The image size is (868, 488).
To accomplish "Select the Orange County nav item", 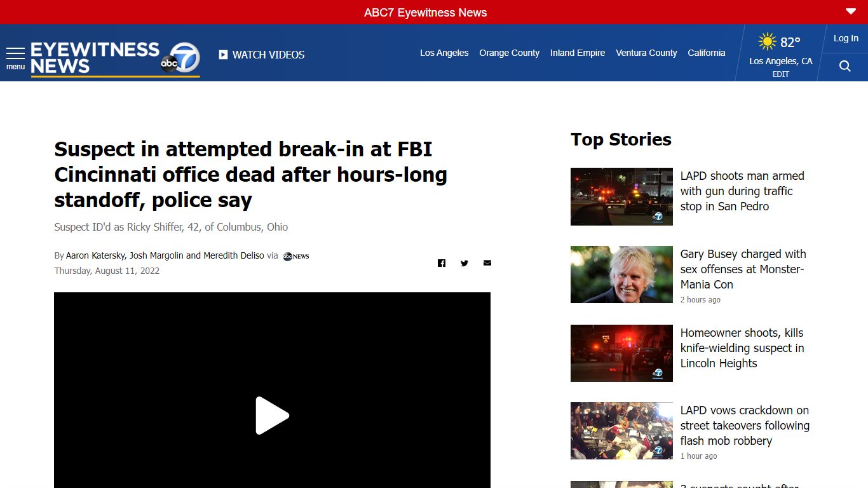I will click(509, 53).
